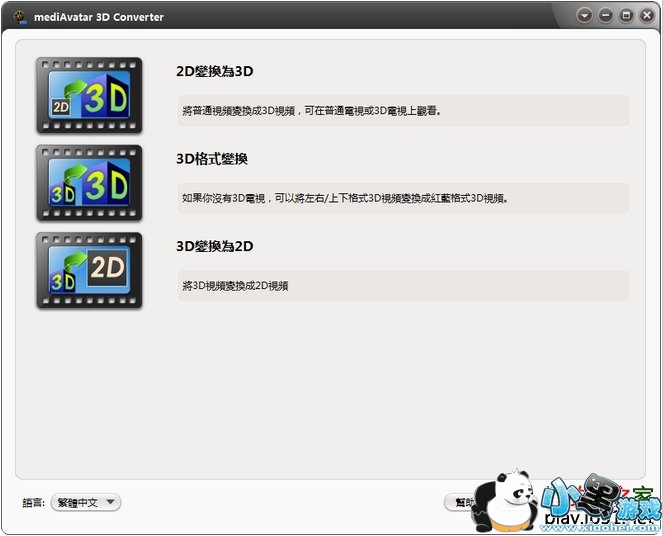Select the 3D變換為2D heading

tap(214, 246)
